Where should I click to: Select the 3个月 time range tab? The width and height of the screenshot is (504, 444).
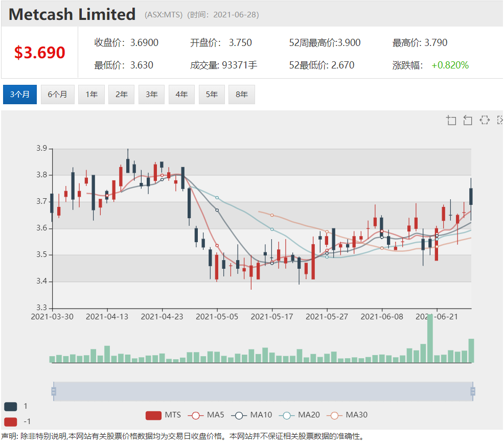click(20, 95)
